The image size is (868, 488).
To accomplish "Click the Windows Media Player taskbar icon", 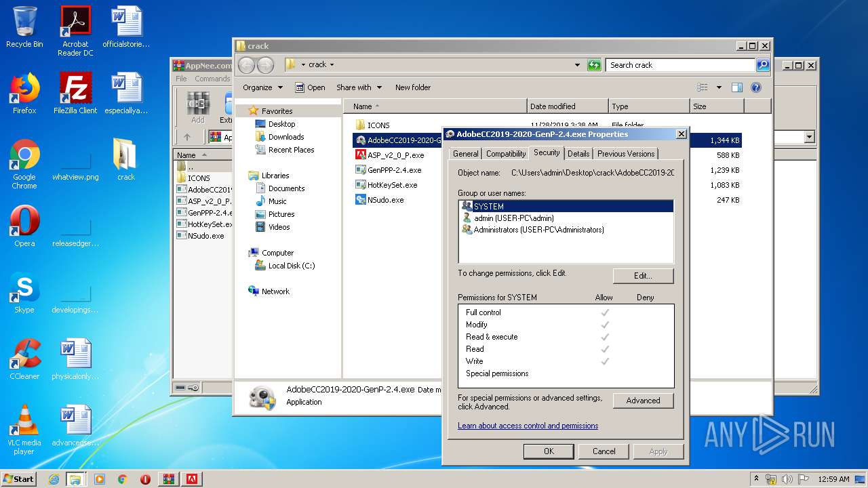I will [100, 479].
